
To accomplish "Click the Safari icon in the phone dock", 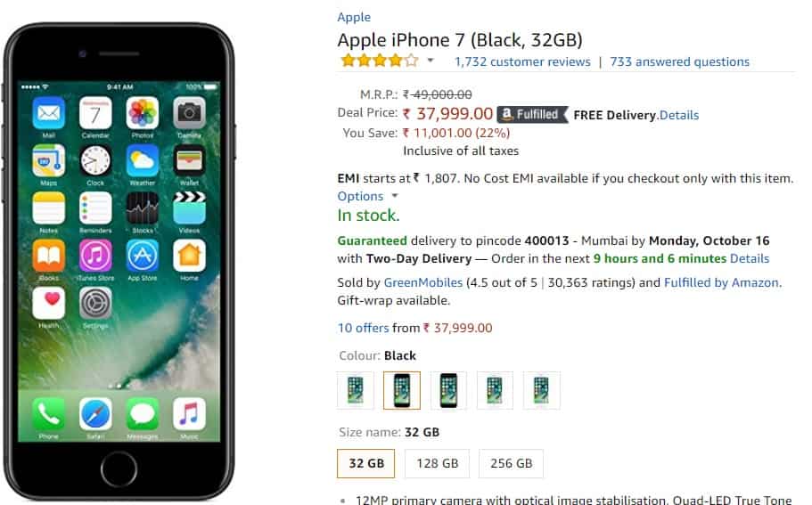I will tap(95, 414).
